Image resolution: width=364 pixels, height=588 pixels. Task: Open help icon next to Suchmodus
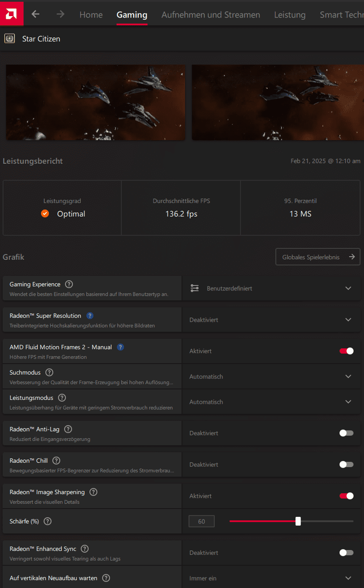point(49,373)
